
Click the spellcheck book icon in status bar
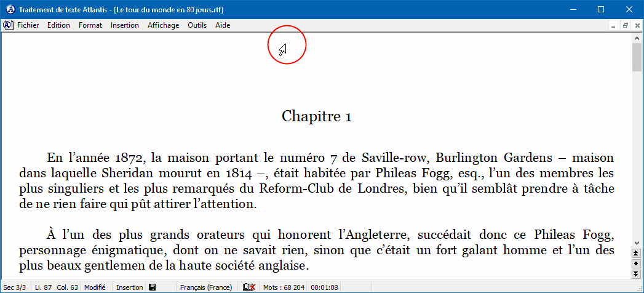[x=249, y=287]
